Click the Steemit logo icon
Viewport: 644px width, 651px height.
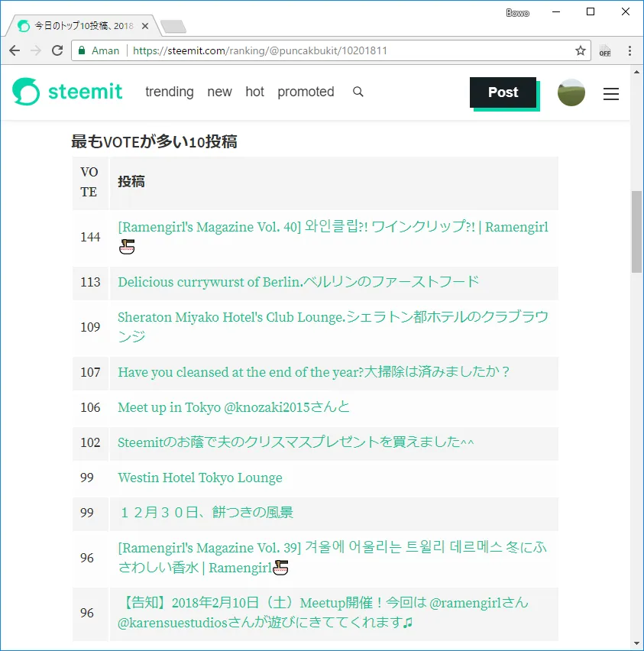coord(26,92)
